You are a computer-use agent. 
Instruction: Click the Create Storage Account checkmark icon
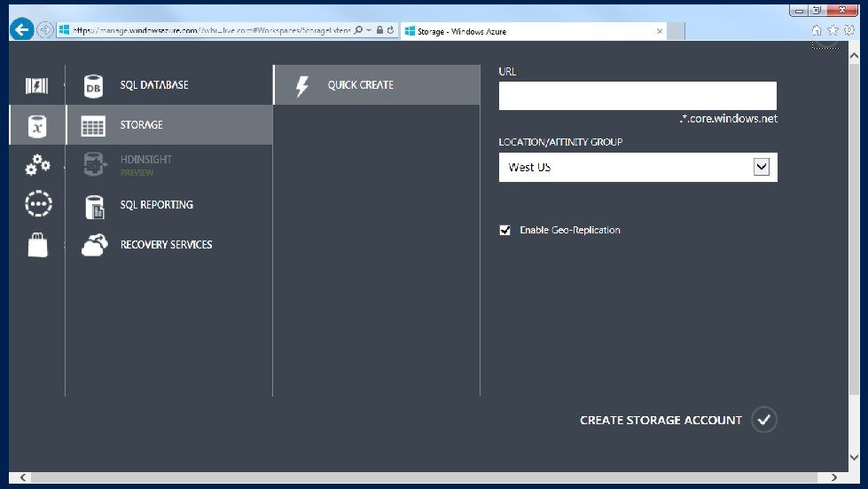764,420
